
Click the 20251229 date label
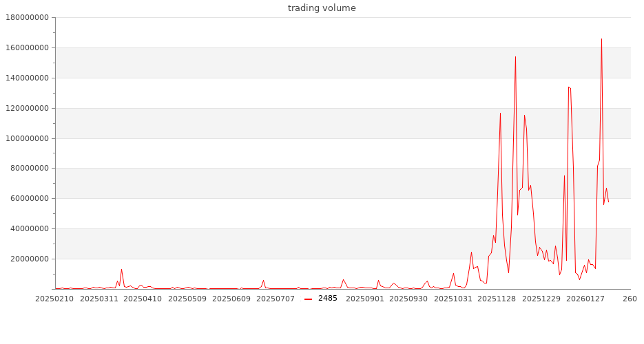coord(541,299)
